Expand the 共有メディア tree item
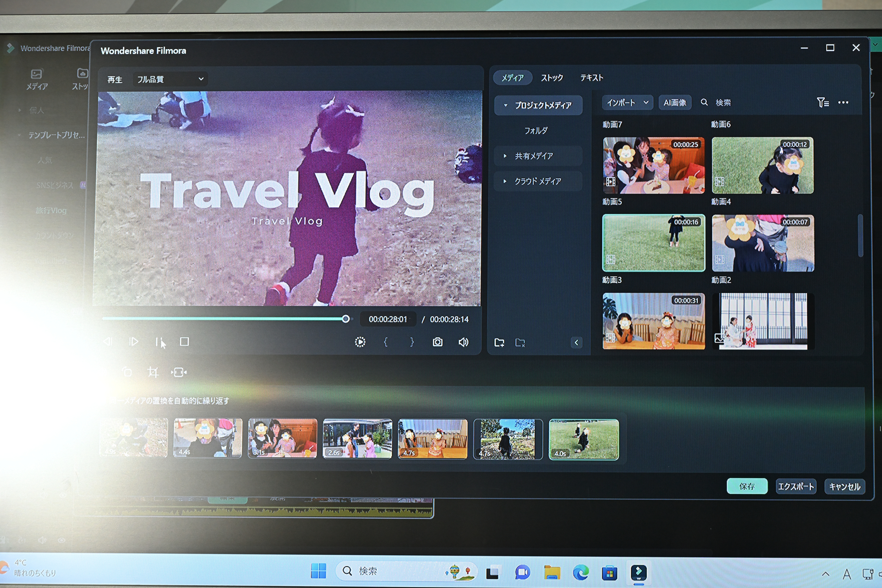This screenshot has height=588, width=882. [505, 156]
